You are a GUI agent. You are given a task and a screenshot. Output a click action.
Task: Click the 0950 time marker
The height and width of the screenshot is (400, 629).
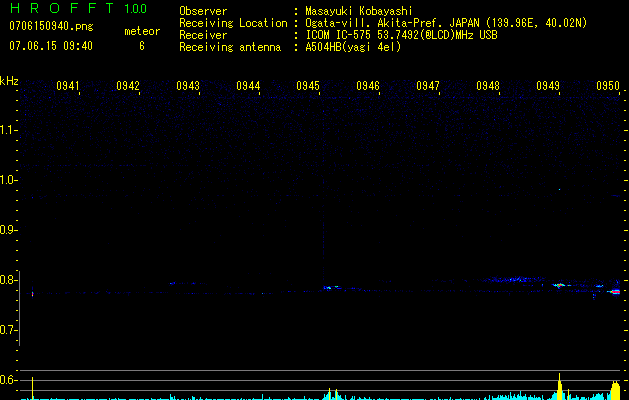pos(608,86)
